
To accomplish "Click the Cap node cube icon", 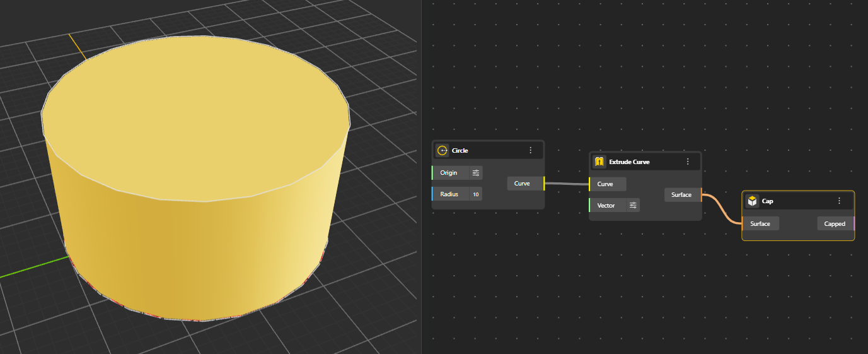I will pyautogui.click(x=752, y=201).
